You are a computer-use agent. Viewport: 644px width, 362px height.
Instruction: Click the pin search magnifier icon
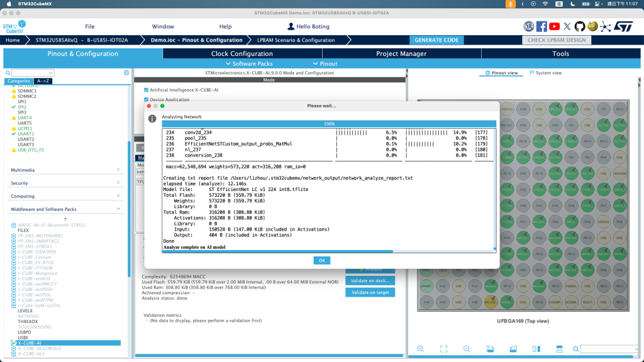[x=576, y=349]
